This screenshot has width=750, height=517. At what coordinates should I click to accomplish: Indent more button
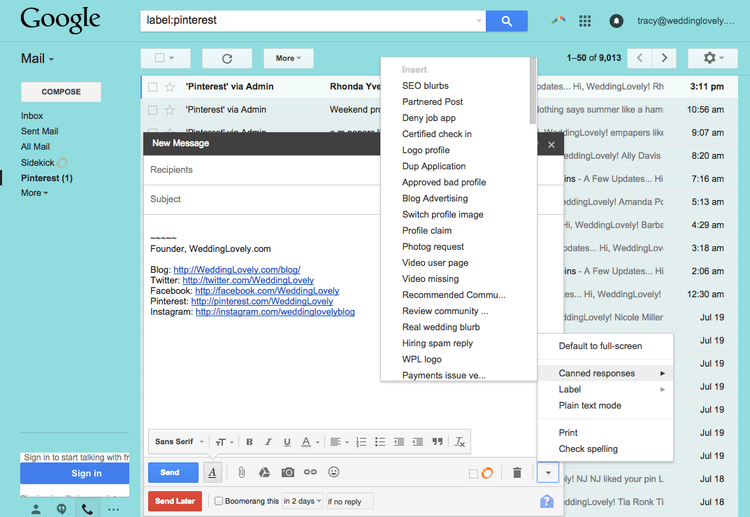click(418, 442)
